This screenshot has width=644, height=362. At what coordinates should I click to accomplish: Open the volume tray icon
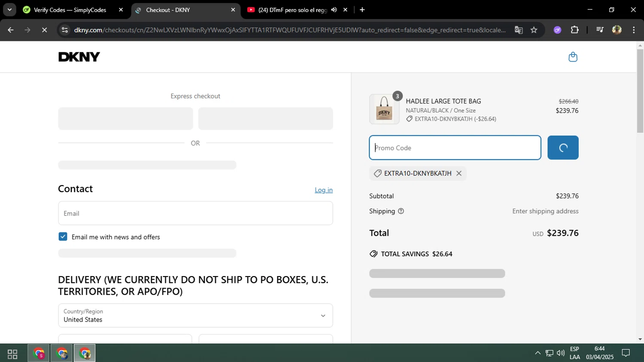pos(561,353)
